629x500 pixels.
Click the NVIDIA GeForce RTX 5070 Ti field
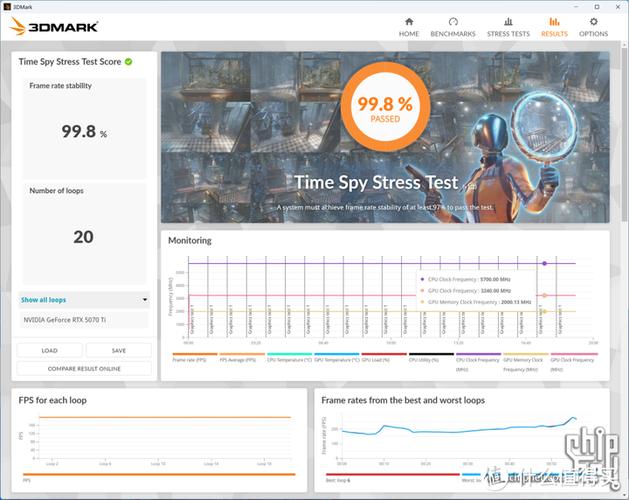tap(84, 320)
